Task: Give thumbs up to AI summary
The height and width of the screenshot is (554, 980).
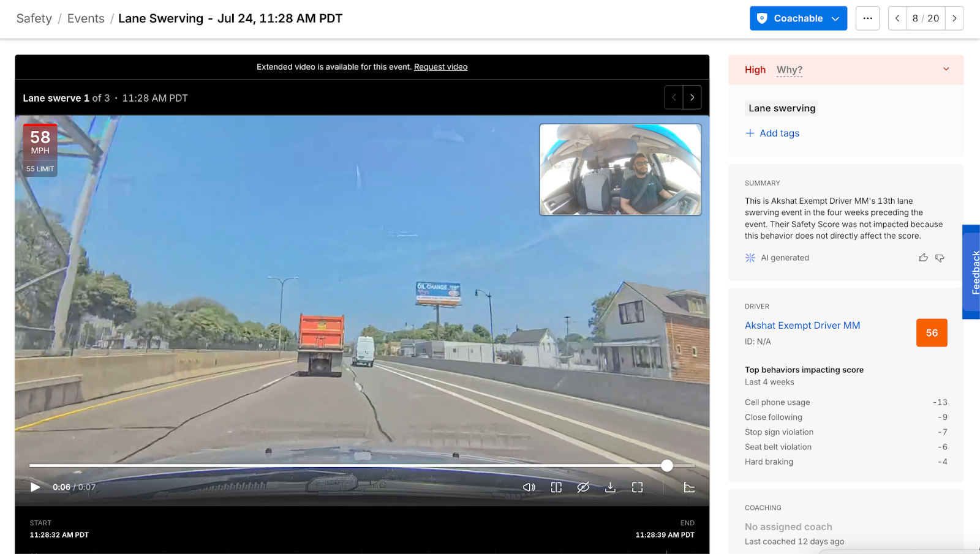Action: coord(923,258)
